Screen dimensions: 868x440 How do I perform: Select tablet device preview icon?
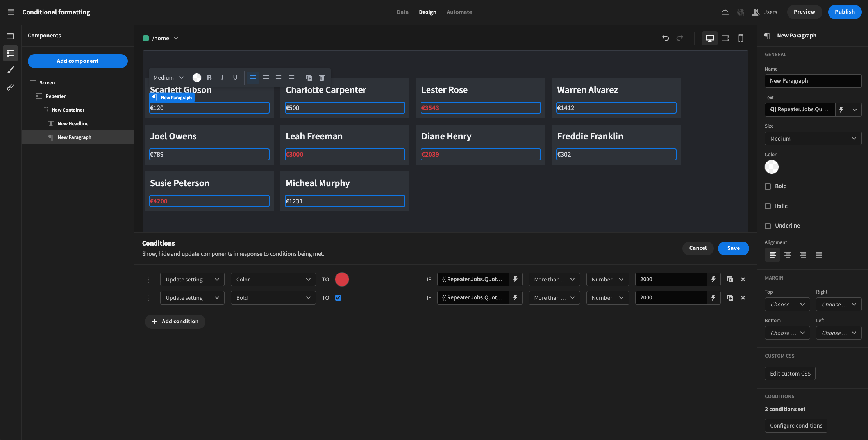point(725,38)
